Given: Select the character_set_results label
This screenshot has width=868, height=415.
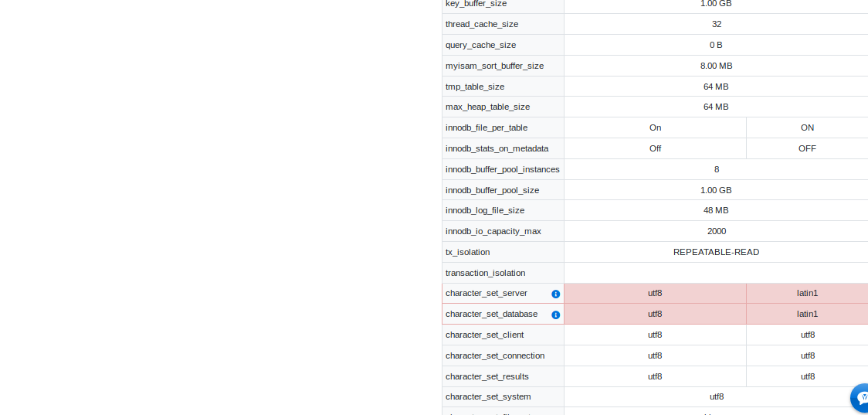Looking at the screenshot, I should coord(487,377).
